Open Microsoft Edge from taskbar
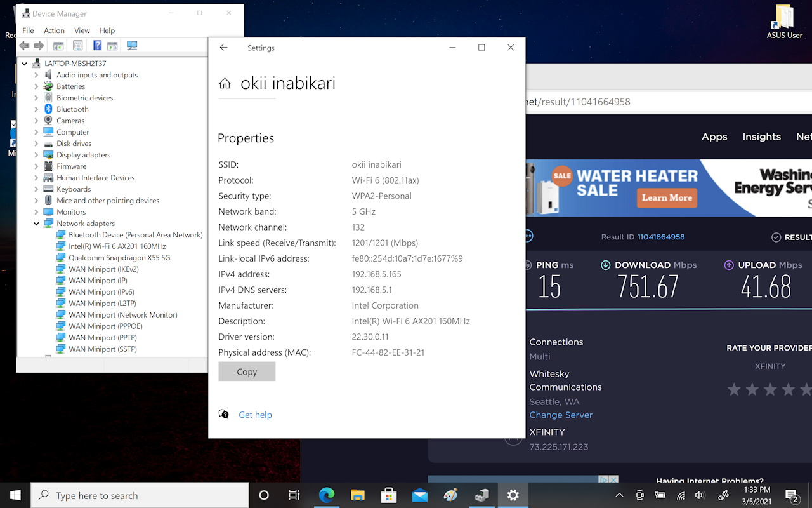812x508 pixels. (327, 495)
